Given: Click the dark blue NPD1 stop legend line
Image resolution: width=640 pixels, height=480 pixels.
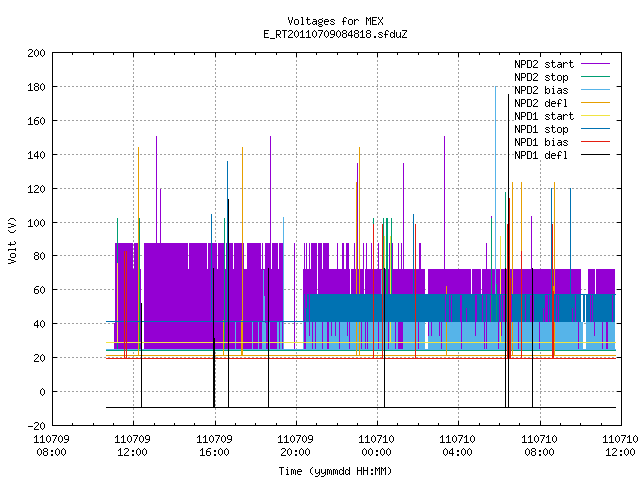Looking at the screenshot, I should pyautogui.click(x=595, y=129).
